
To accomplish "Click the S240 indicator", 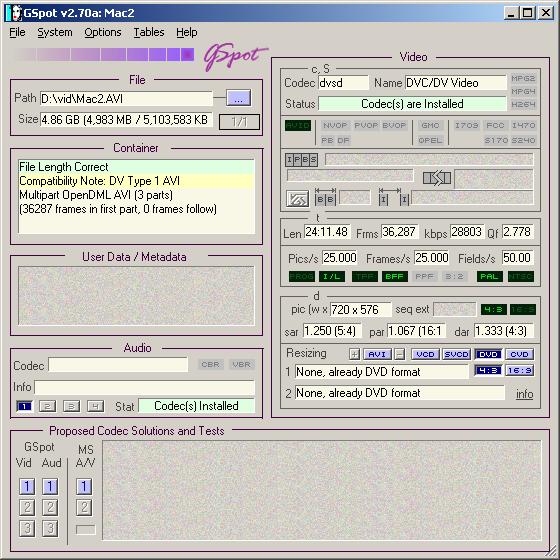I will click(523, 140).
